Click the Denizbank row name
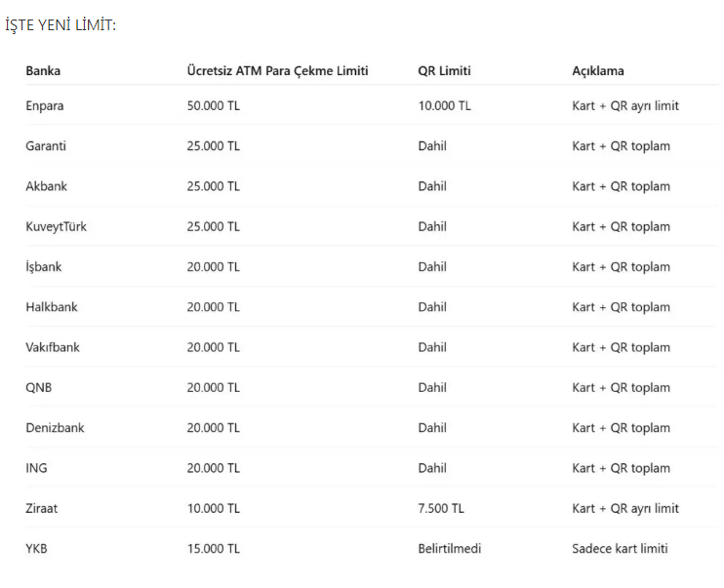Screen dimensions: 724x588 pyautogui.click(x=55, y=428)
